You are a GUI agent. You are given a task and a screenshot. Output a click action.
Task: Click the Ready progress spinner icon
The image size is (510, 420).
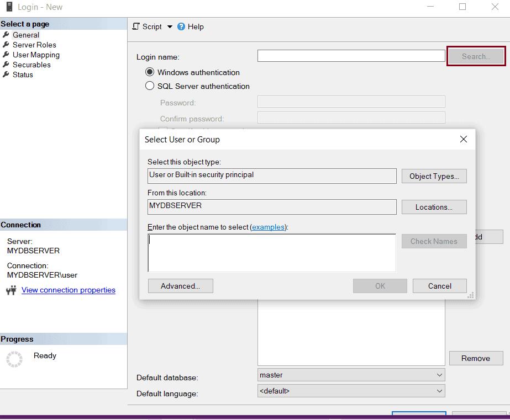point(14,359)
